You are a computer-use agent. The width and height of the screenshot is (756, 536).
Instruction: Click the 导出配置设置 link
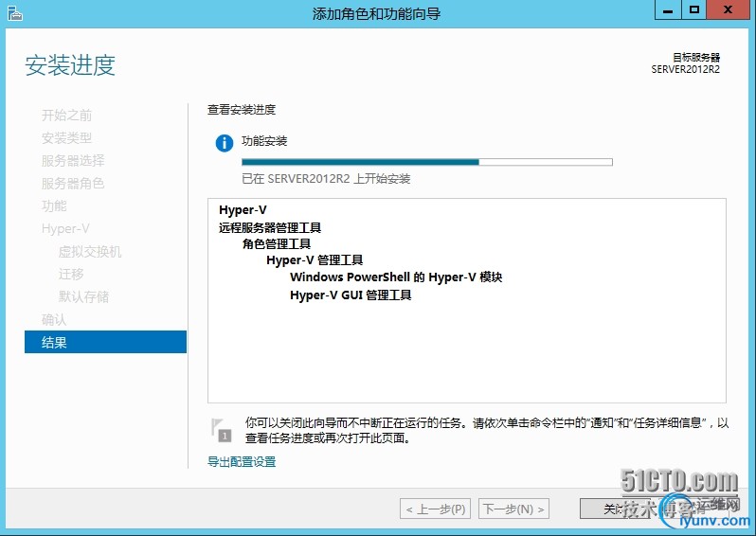242,462
